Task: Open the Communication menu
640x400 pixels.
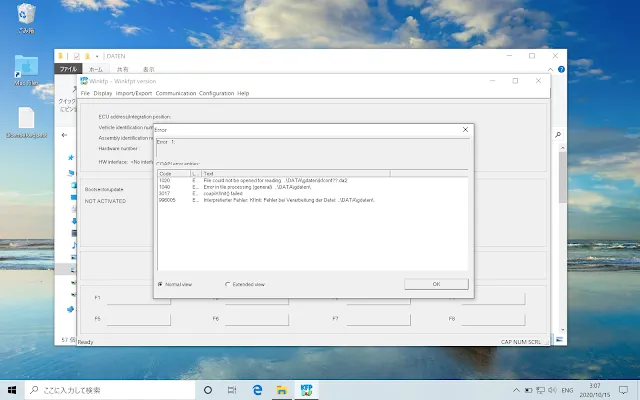Action: 176,93
